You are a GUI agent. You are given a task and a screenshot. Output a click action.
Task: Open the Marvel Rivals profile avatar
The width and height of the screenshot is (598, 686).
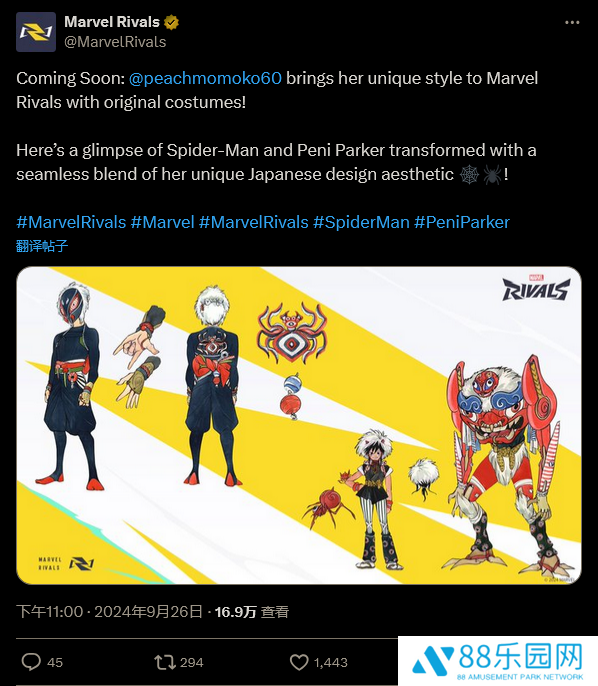pyautogui.click(x=36, y=32)
